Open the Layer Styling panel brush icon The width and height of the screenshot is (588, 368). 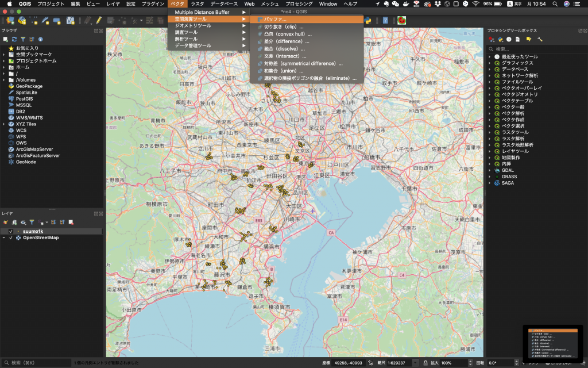pos(6,223)
